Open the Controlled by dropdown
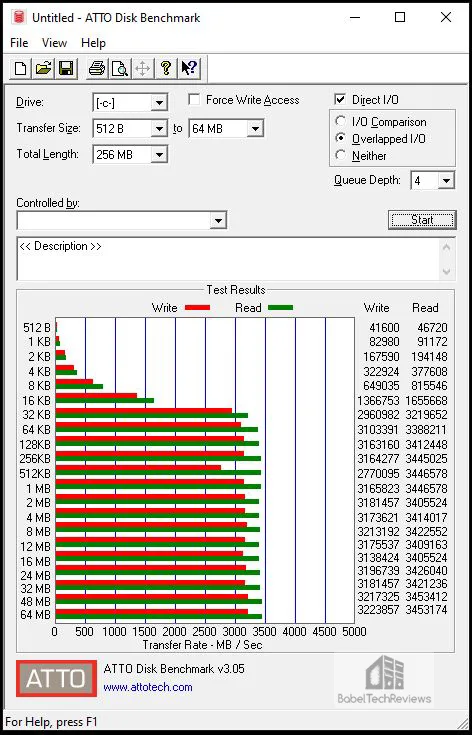This screenshot has height=735, width=472. click(218, 220)
